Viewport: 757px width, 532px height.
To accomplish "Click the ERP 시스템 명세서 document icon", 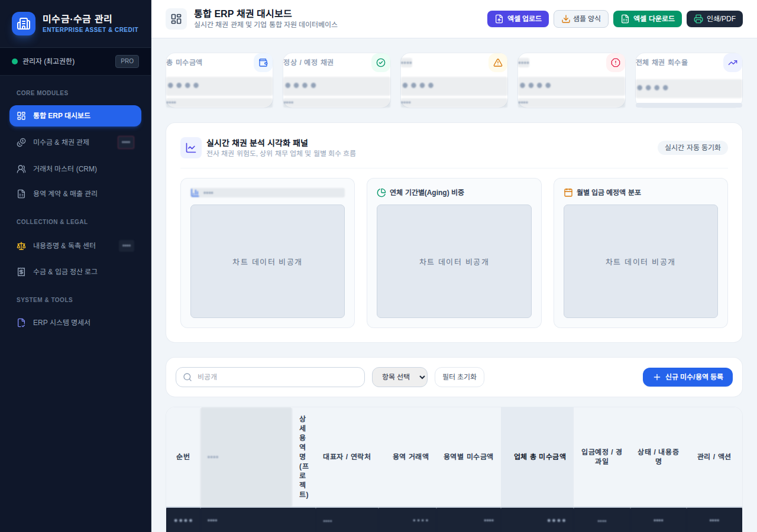I will (x=21, y=323).
